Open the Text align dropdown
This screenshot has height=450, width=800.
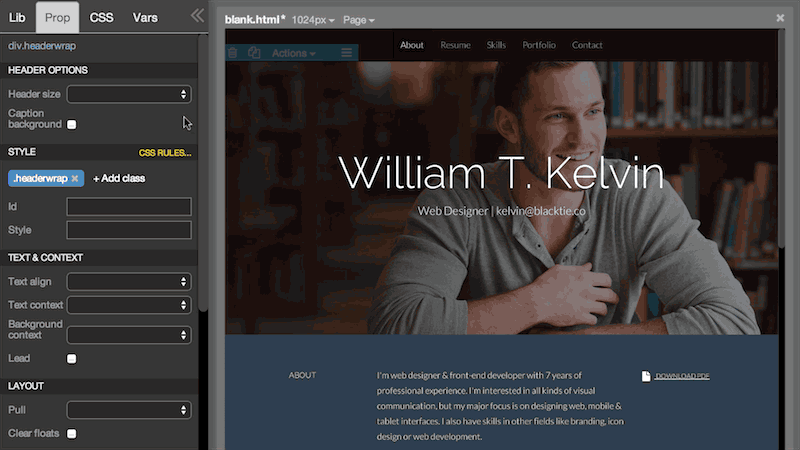point(129,282)
